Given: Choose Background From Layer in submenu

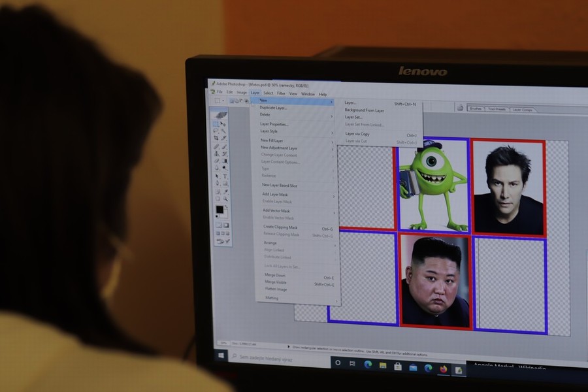Looking at the screenshot, I should click(x=365, y=110).
